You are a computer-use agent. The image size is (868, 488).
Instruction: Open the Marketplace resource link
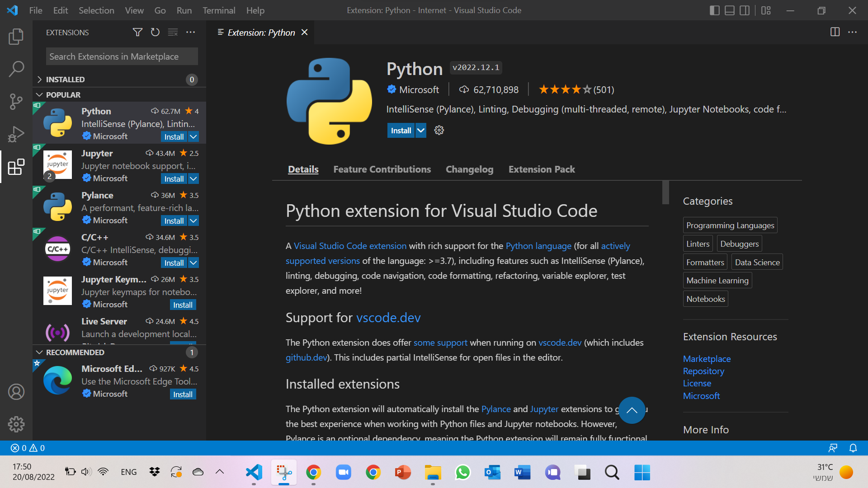pyautogui.click(x=707, y=359)
